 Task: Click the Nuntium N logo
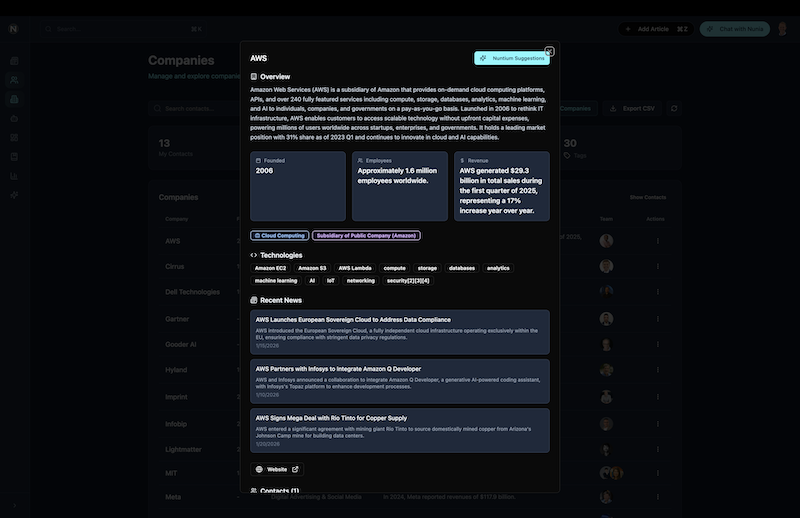[14, 29]
